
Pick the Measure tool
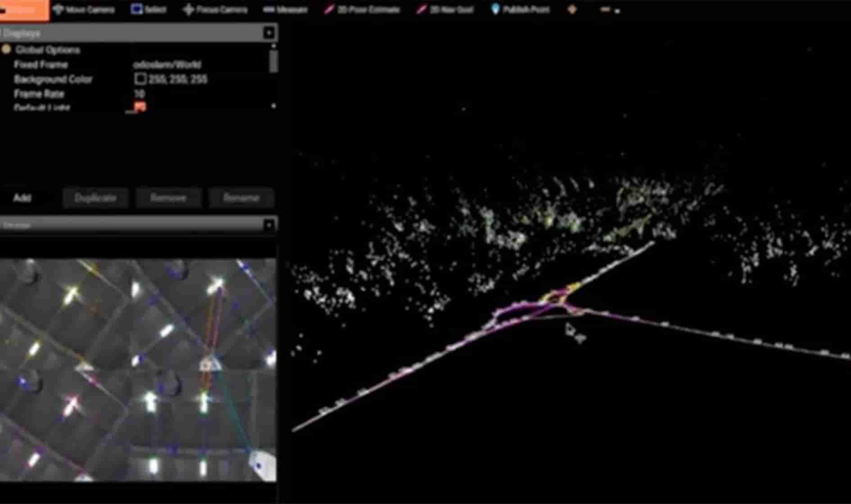point(285,9)
